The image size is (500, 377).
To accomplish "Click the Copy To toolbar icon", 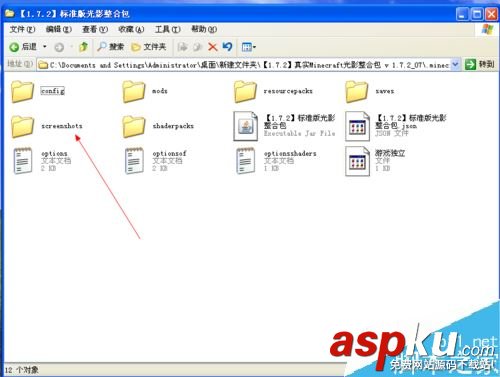I will click(197, 47).
